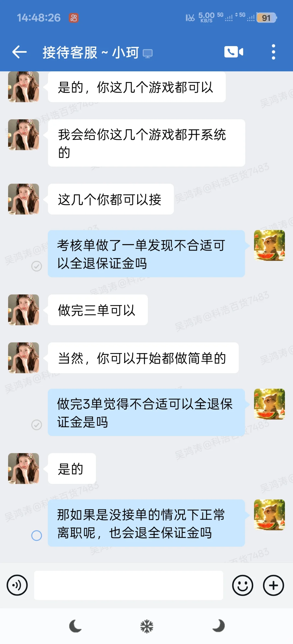The width and height of the screenshot is (293, 644).
Task: Open the emoji smiley picker
Action: (x=243, y=585)
